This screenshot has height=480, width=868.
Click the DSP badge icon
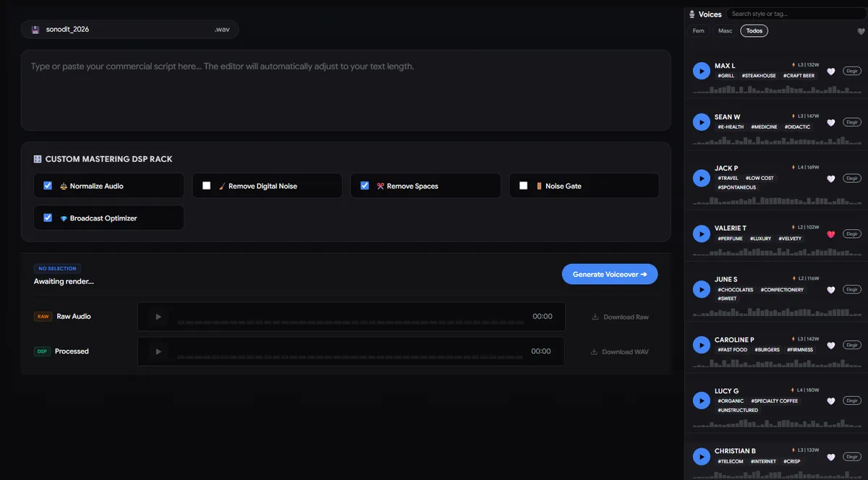(x=43, y=351)
